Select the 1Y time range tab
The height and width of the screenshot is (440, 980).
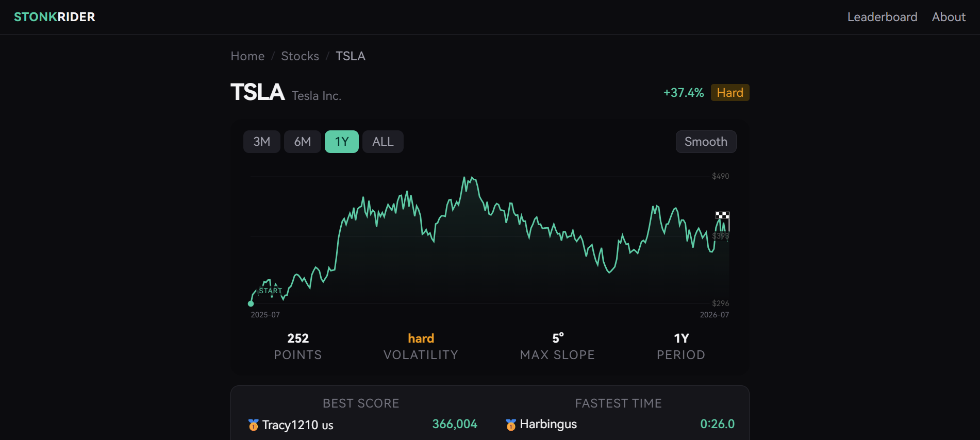coord(342,142)
